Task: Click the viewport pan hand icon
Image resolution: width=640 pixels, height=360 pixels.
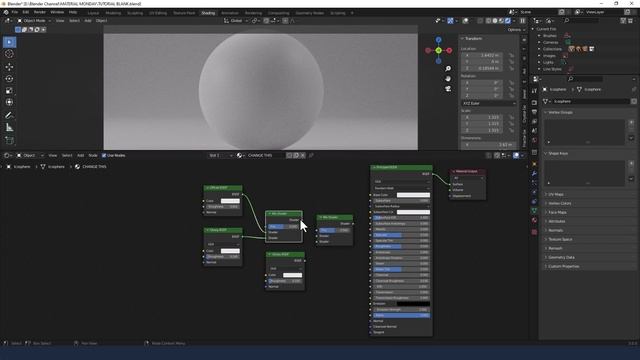Action: pos(448,78)
